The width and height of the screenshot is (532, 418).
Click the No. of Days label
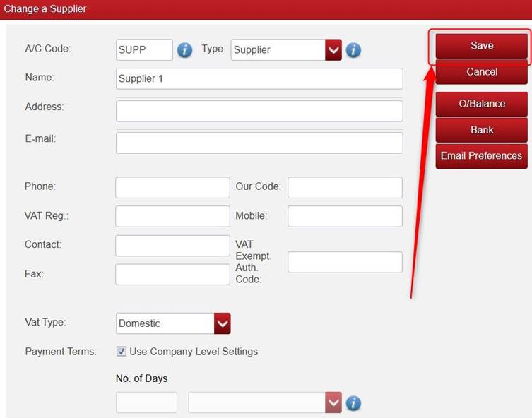tap(141, 378)
